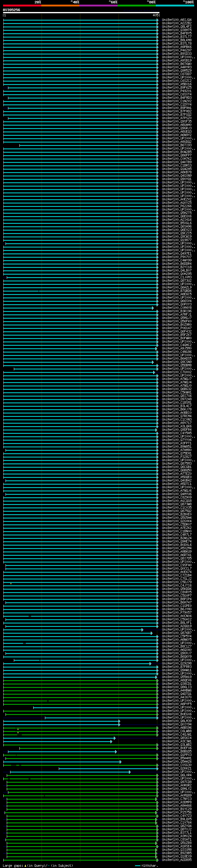The width and height of the screenshot is (197, 868).
Task: Select the UniRef100_Q38CD1 label
Action: 177,684
